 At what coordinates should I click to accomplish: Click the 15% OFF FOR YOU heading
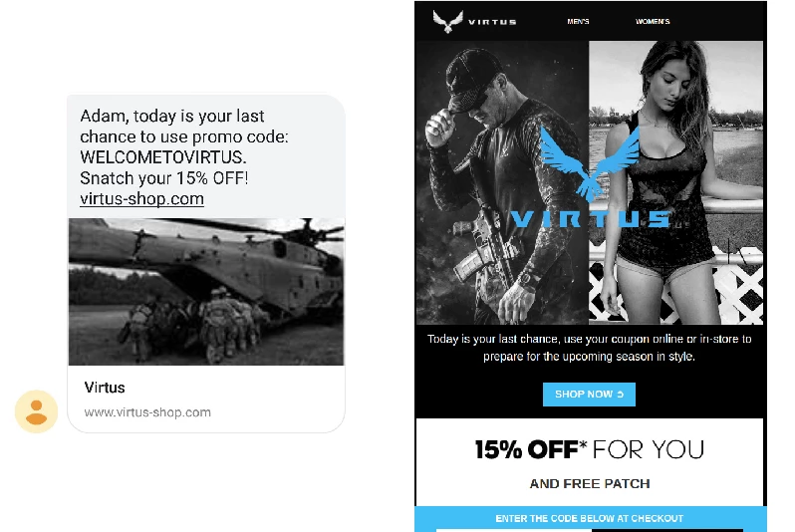(589, 449)
